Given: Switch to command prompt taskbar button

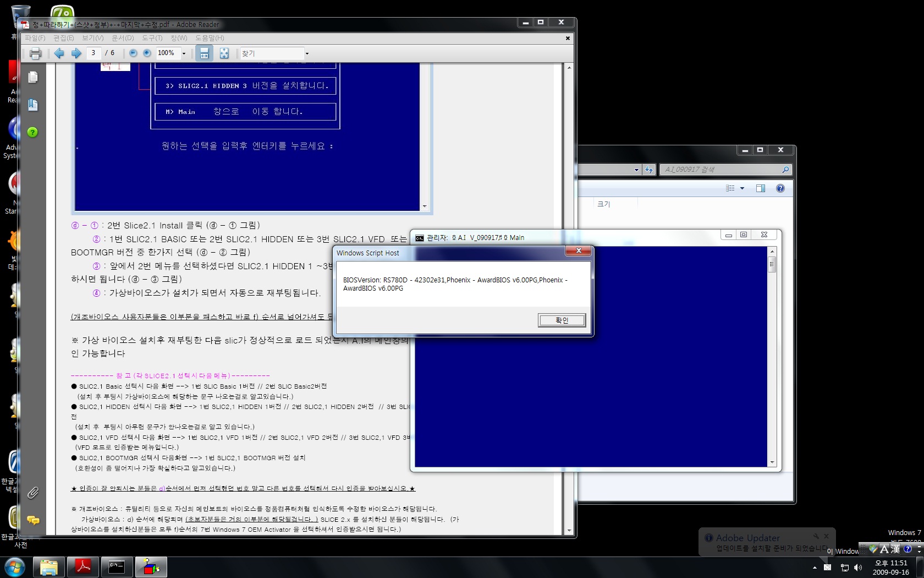Looking at the screenshot, I should (117, 567).
